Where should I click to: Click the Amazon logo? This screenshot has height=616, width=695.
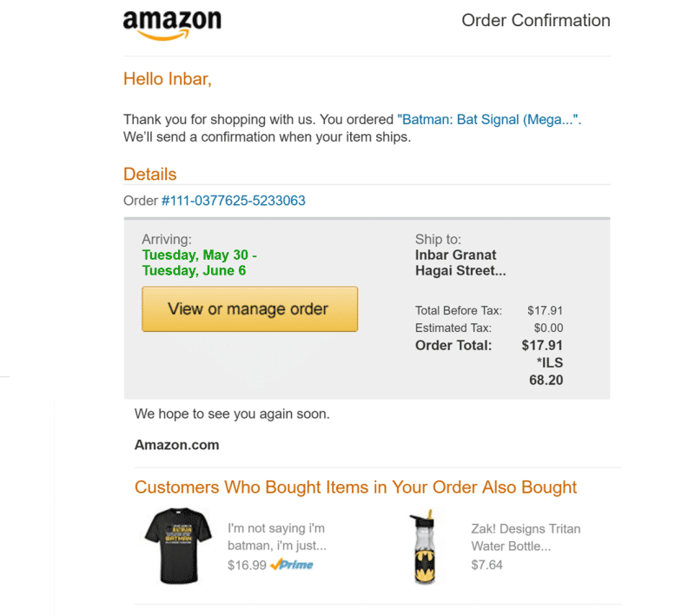[172, 24]
